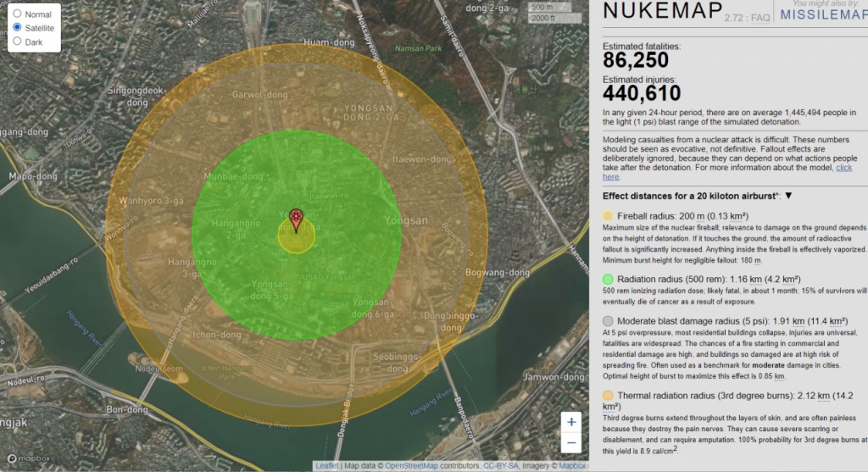The height and width of the screenshot is (472, 868).
Task: Click the Wonhyoro 3-ga map label
Action: pyautogui.click(x=151, y=201)
